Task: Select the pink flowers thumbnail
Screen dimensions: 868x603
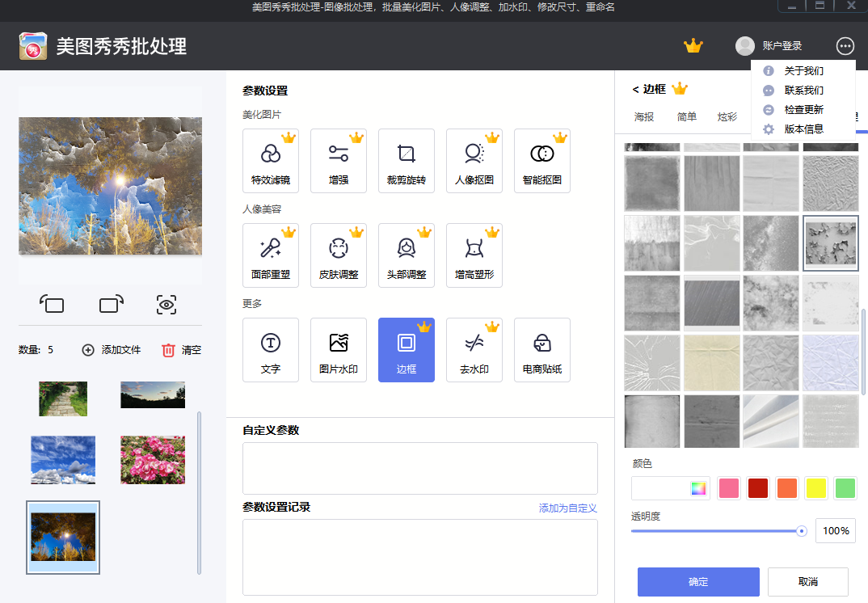Action: tap(152, 459)
